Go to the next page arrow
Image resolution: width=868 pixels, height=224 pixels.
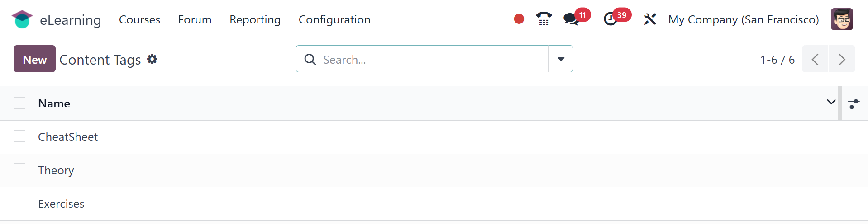(842, 59)
